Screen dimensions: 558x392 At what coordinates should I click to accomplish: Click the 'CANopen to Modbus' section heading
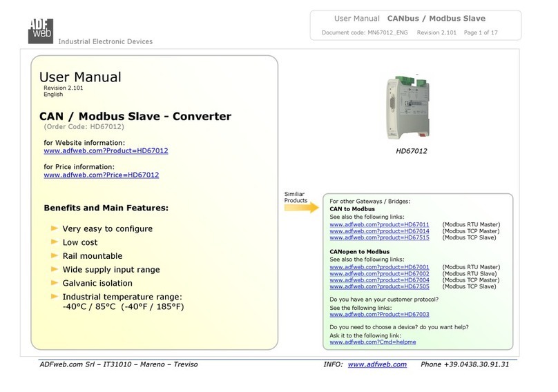click(x=359, y=252)
